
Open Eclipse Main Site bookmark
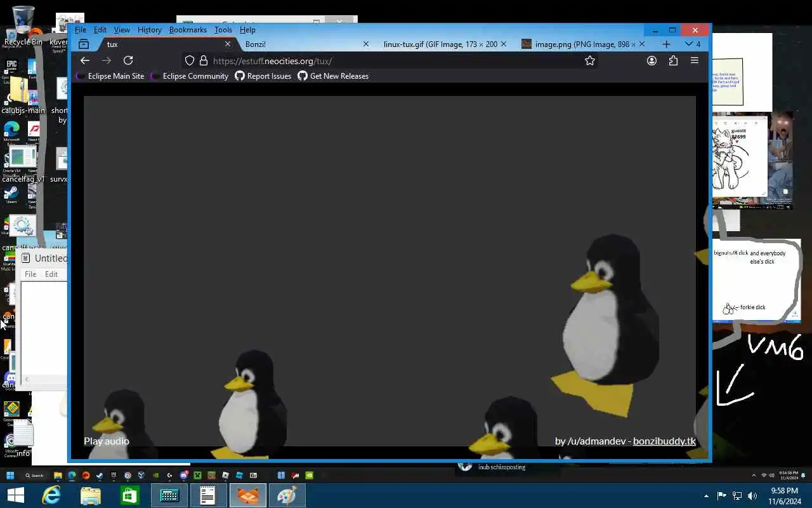point(110,76)
